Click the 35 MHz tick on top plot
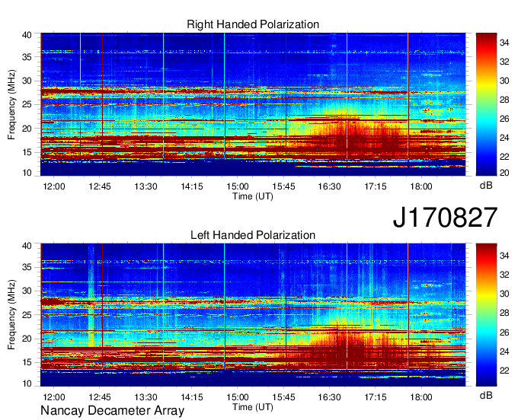 point(27,57)
